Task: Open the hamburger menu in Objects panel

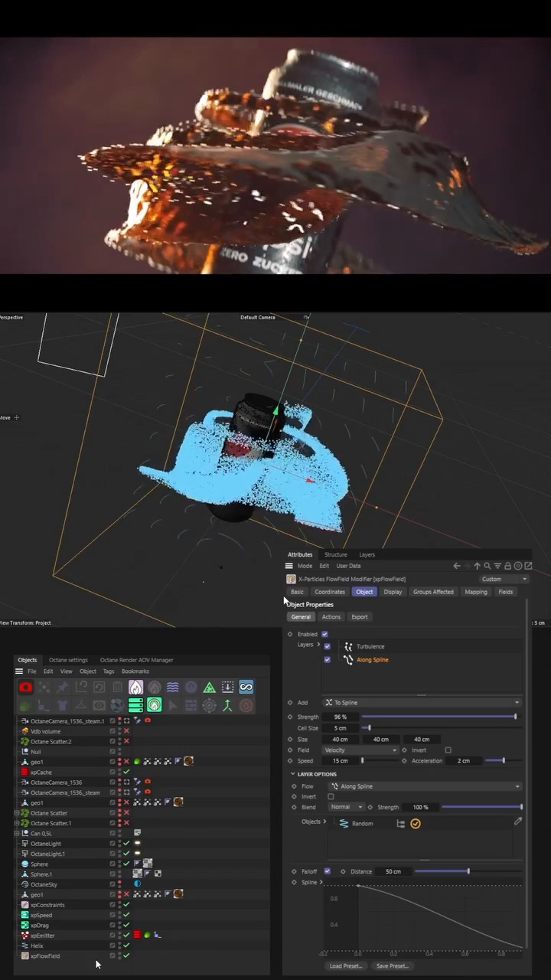Action: point(19,671)
